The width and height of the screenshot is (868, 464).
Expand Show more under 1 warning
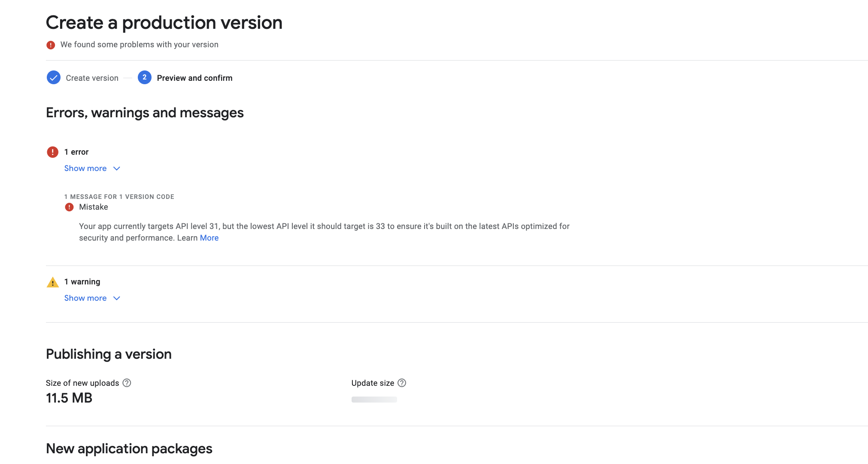tap(85, 298)
